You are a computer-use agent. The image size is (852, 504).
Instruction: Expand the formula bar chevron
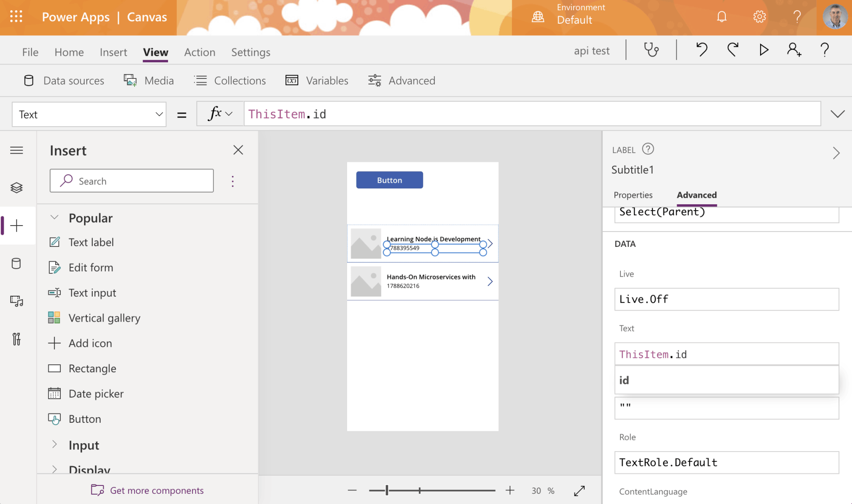pyautogui.click(x=837, y=114)
